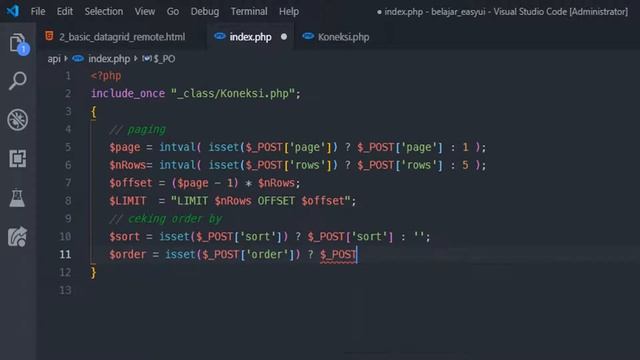Click line number 11 in the gutter
This screenshot has width=640, height=360.
65,255
